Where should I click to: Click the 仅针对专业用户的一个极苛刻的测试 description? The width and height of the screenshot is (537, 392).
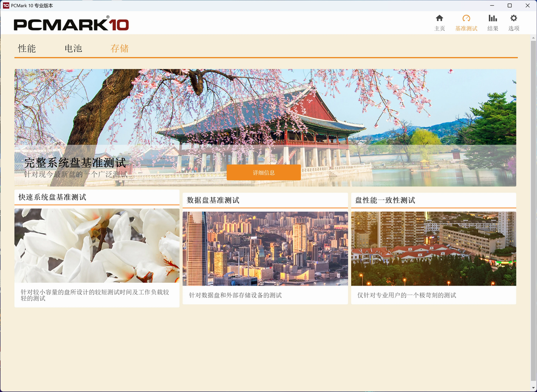(407, 295)
